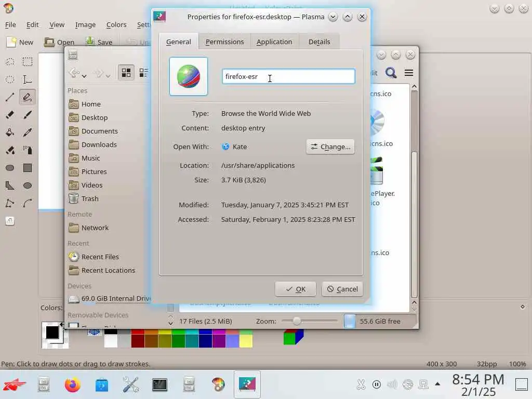Click the firefox-esr icon chooser button
Viewport: 532px width, 399px height.
(189, 76)
